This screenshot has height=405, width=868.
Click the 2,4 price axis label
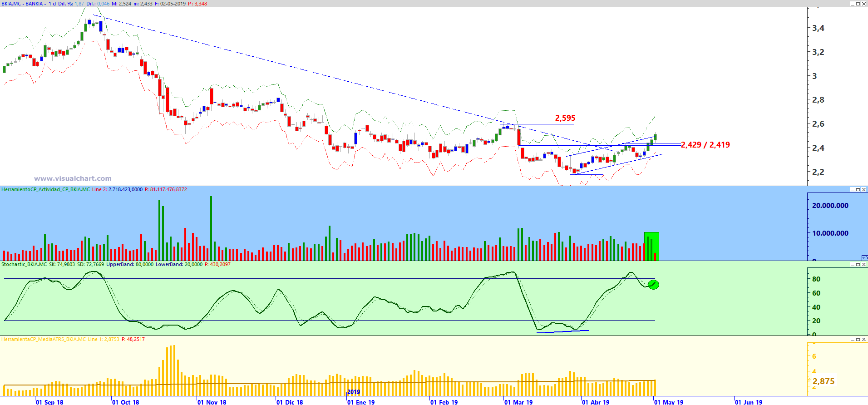[819, 148]
